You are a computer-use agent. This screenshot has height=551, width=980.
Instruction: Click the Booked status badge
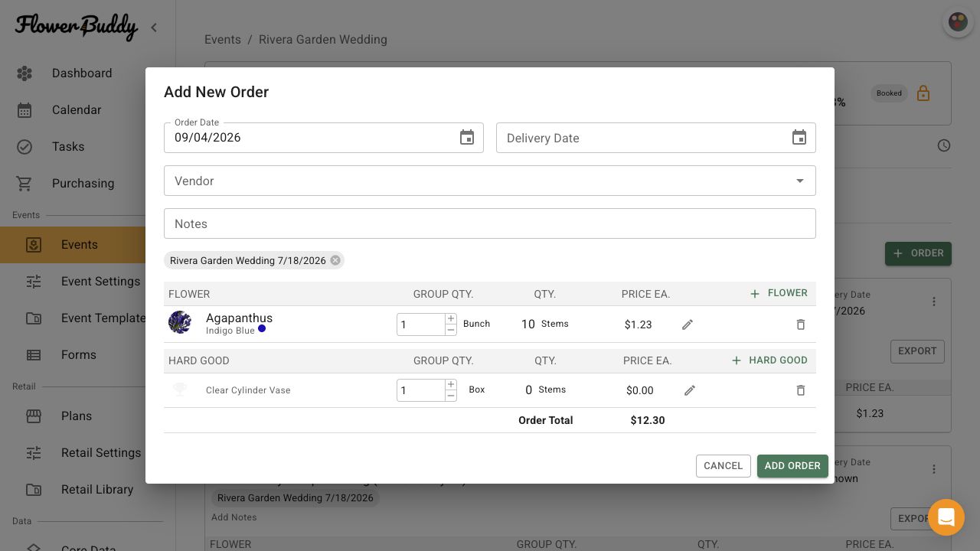coord(889,93)
